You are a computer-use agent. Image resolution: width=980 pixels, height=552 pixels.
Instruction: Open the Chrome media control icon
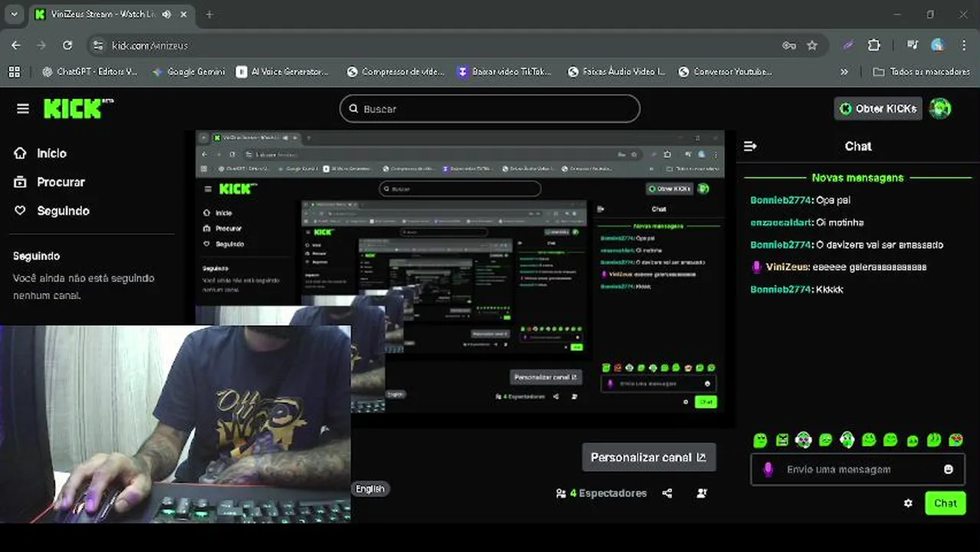click(x=913, y=45)
